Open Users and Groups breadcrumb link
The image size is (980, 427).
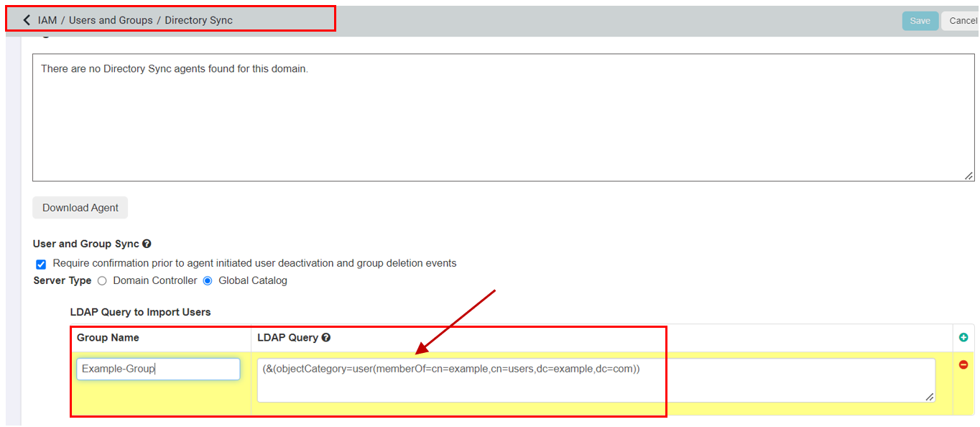tap(111, 20)
